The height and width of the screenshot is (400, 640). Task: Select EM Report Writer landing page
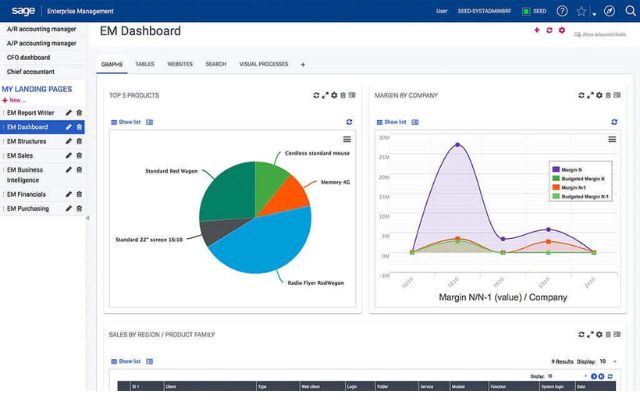31,113
